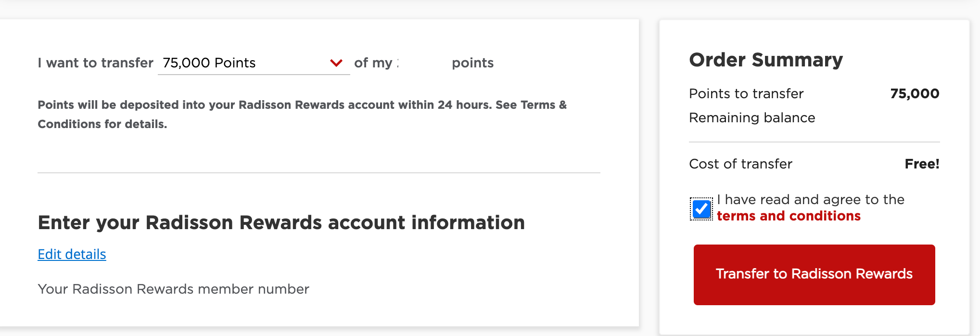980x336 pixels.
Task: Click the 24 hours deposit notice text
Action: [302, 105]
